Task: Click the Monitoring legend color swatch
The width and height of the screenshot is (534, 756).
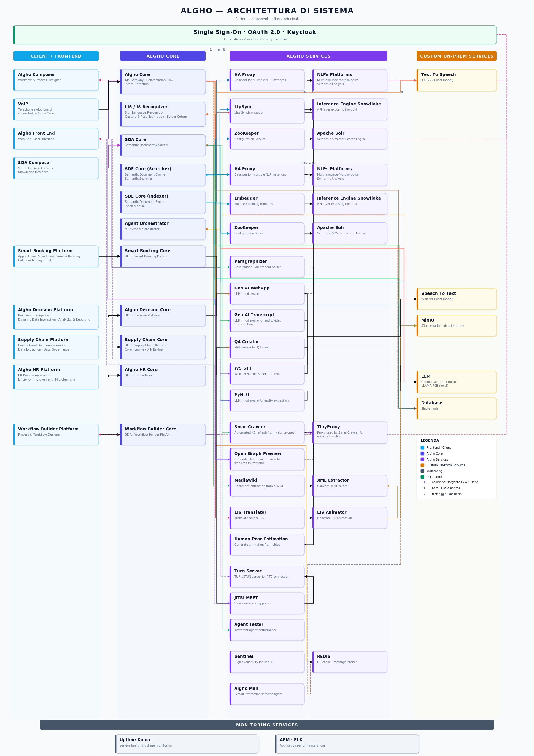Action: (x=422, y=471)
